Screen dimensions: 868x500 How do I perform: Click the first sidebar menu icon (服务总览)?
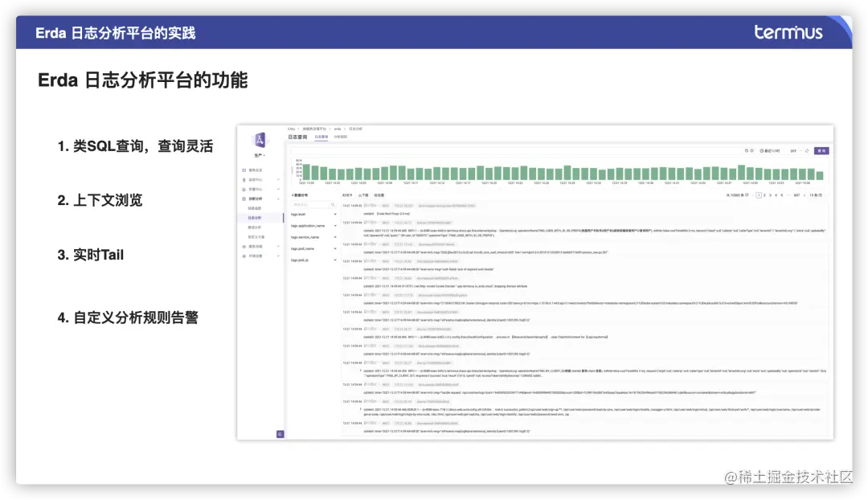(244, 170)
